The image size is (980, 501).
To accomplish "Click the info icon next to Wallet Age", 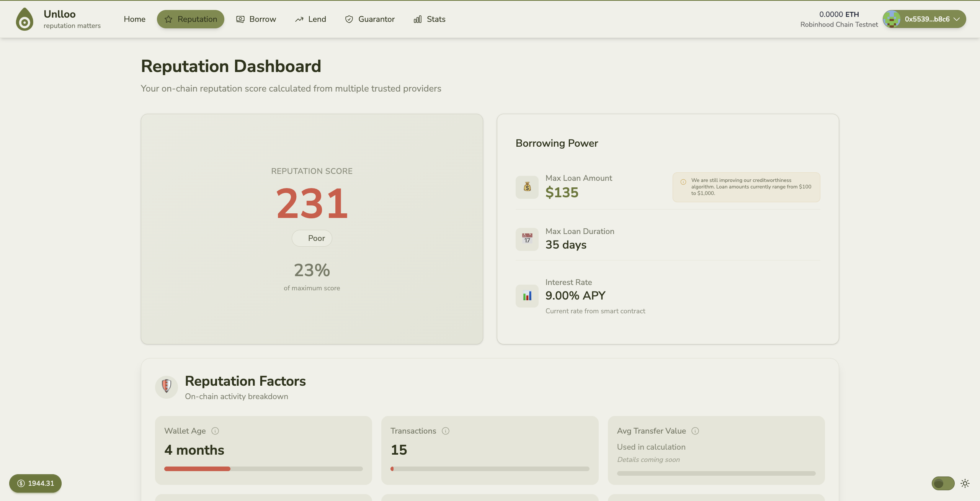I will tap(215, 431).
